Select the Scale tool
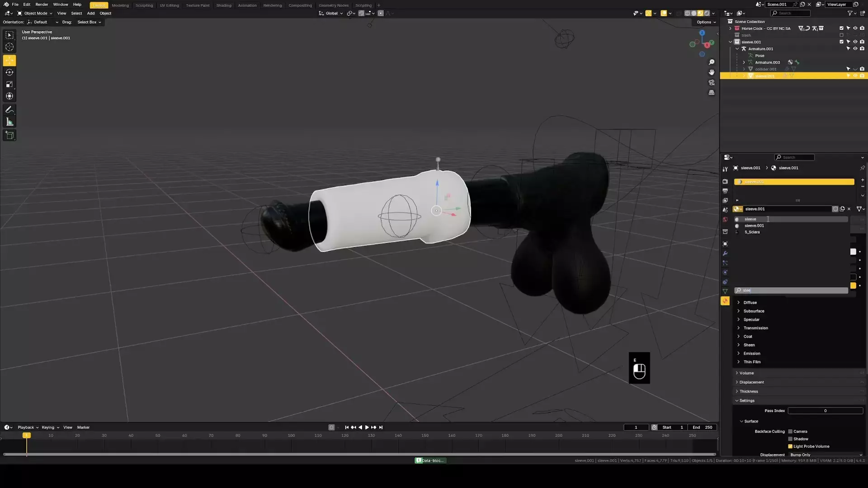Image resolution: width=868 pixels, height=488 pixels. [9, 84]
